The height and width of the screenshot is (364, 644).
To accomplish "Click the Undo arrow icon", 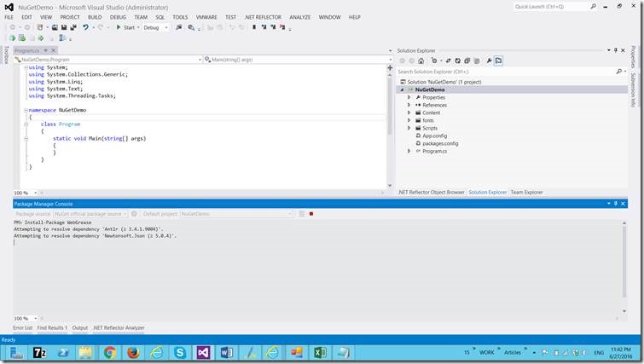I will [85, 27].
